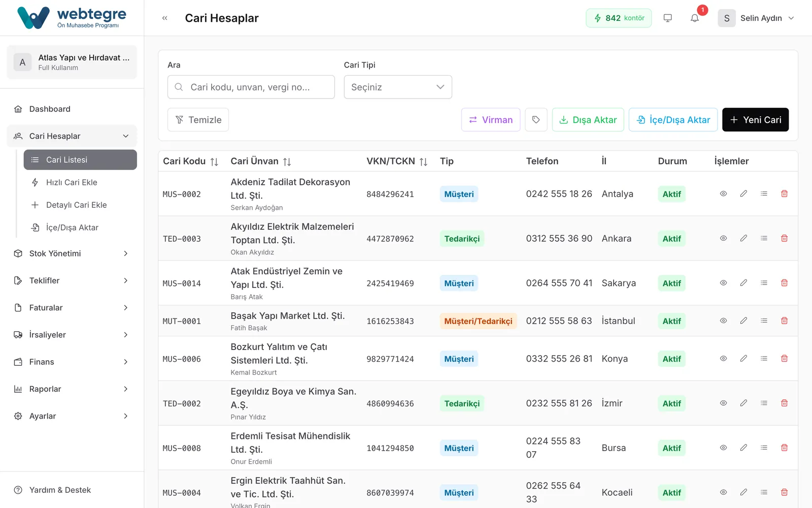Collapse sidebar with double-chevron icon
The image size is (812, 508).
coord(164,18)
